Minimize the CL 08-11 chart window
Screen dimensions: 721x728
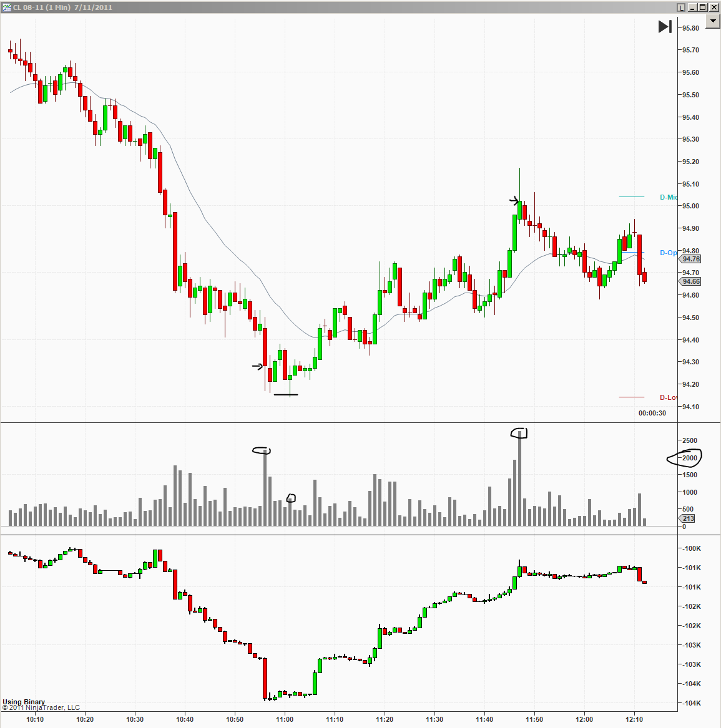tap(692, 7)
